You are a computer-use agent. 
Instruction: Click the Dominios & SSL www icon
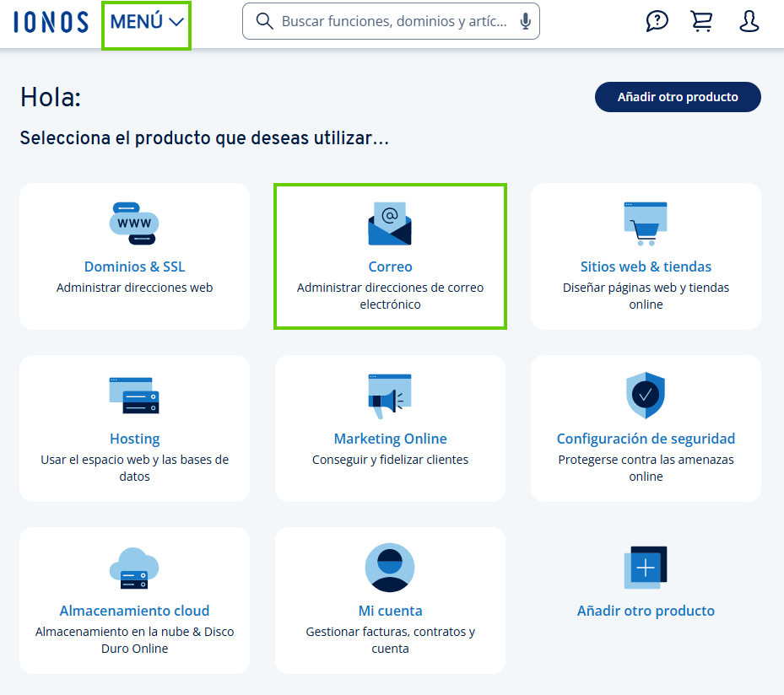[134, 224]
